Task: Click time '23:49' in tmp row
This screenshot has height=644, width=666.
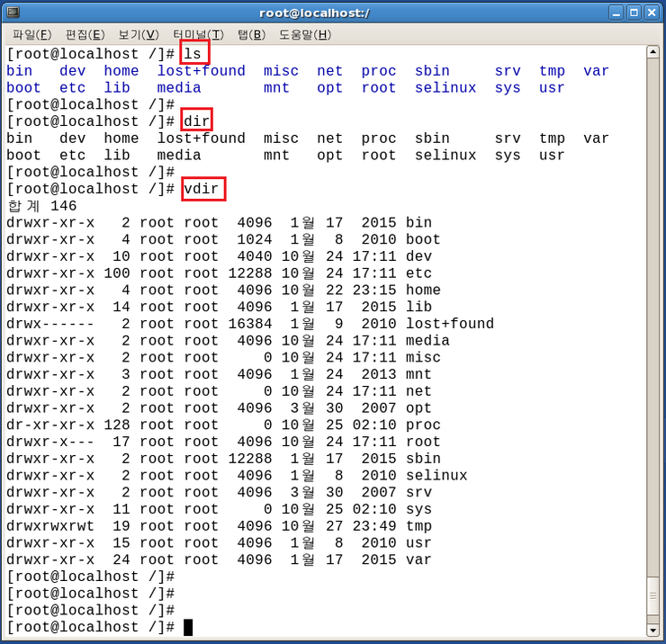Action: click(374, 525)
